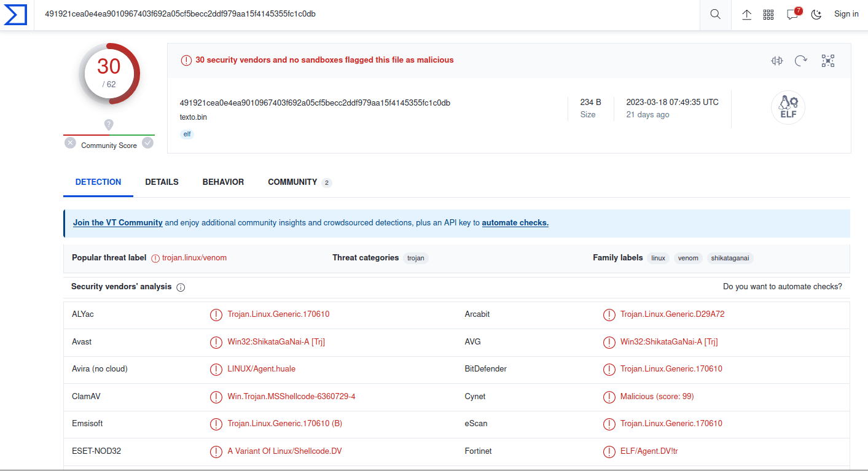
Task: Reanalyze file with the refresh icon
Action: click(801, 60)
